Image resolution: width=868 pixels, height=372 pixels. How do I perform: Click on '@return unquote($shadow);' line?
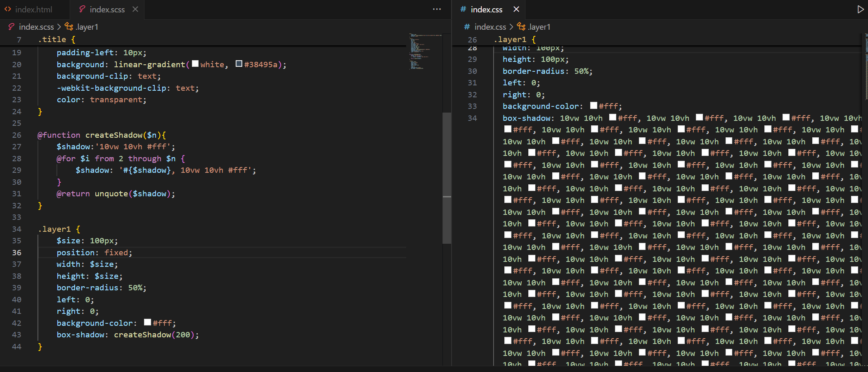pos(116,193)
